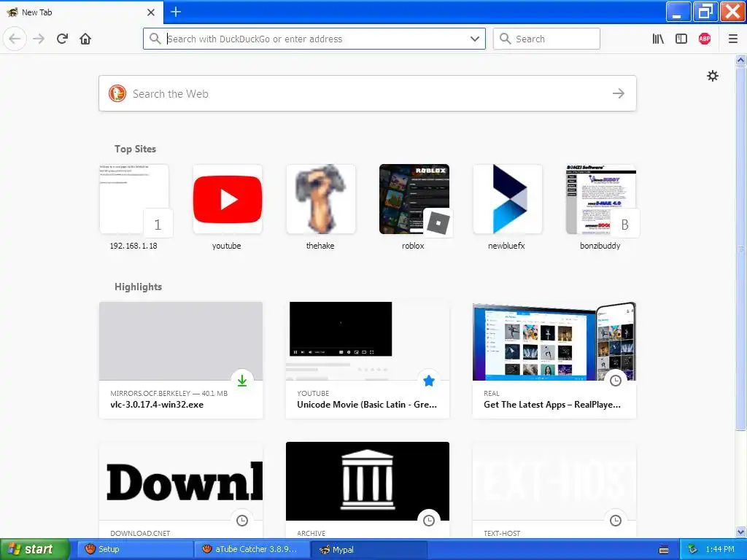Submit web search with arrow button

coord(619,93)
